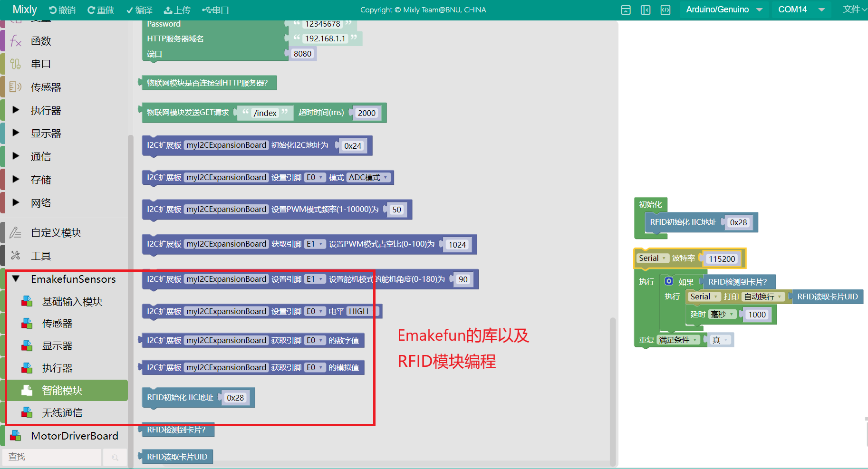The image size is (868, 469).
Task: Open the ADC模式 mode dropdown
Action: (369, 177)
